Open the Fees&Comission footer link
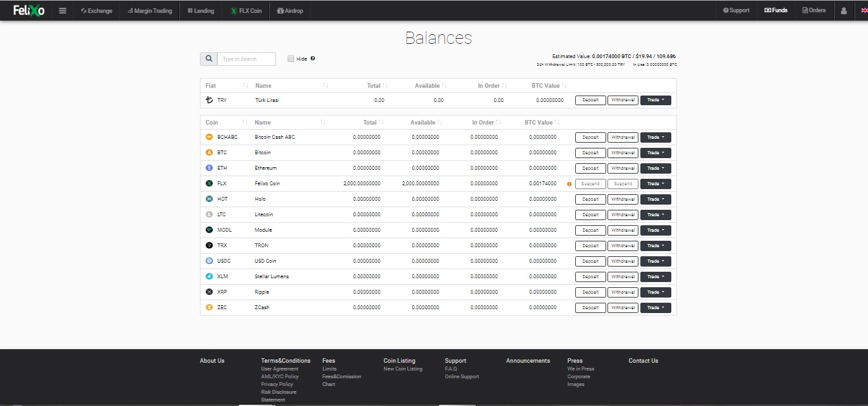The width and height of the screenshot is (868, 406). coord(342,376)
